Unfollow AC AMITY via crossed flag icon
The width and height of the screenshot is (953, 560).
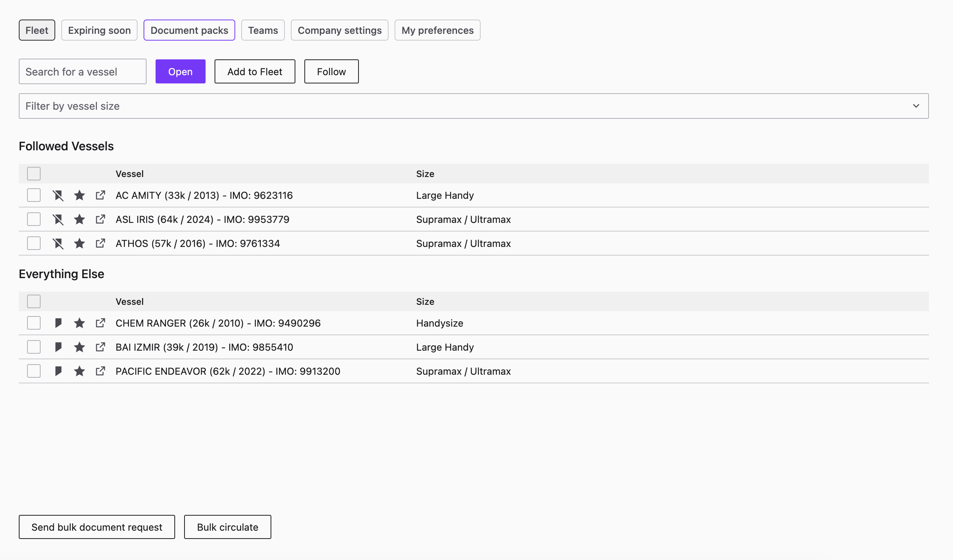pos(58,195)
